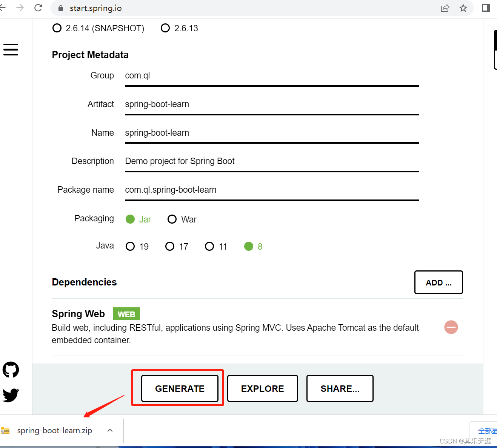Screen dimensions: 497x448
Task: Click the Dependencies heading
Action: [x=84, y=282]
